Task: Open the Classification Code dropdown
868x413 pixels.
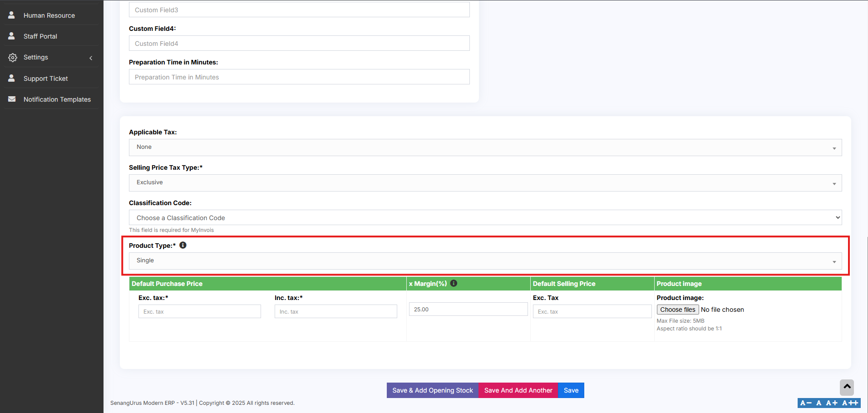Action: pos(485,218)
